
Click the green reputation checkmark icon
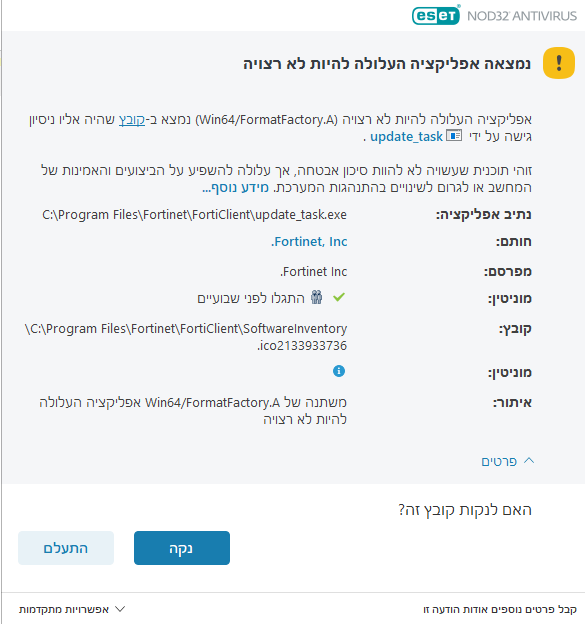tap(339, 297)
